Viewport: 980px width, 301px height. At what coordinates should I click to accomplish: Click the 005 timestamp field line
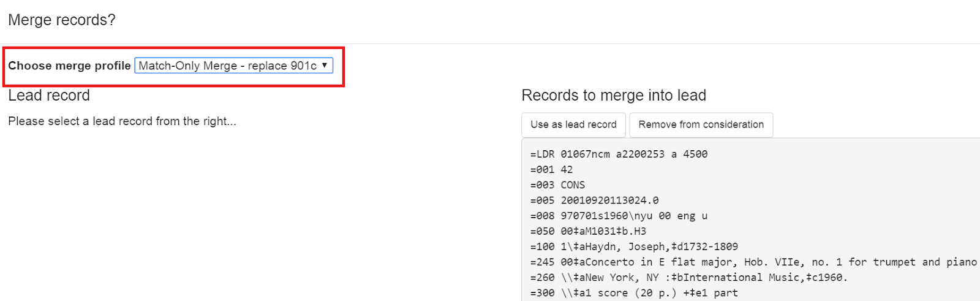pyautogui.click(x=594, y=200)
